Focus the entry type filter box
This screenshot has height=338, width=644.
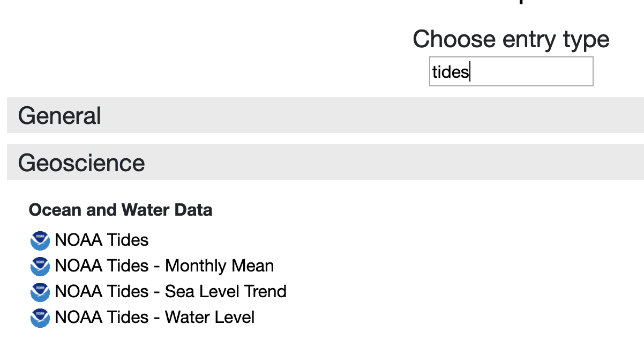[x=511, y=71]
